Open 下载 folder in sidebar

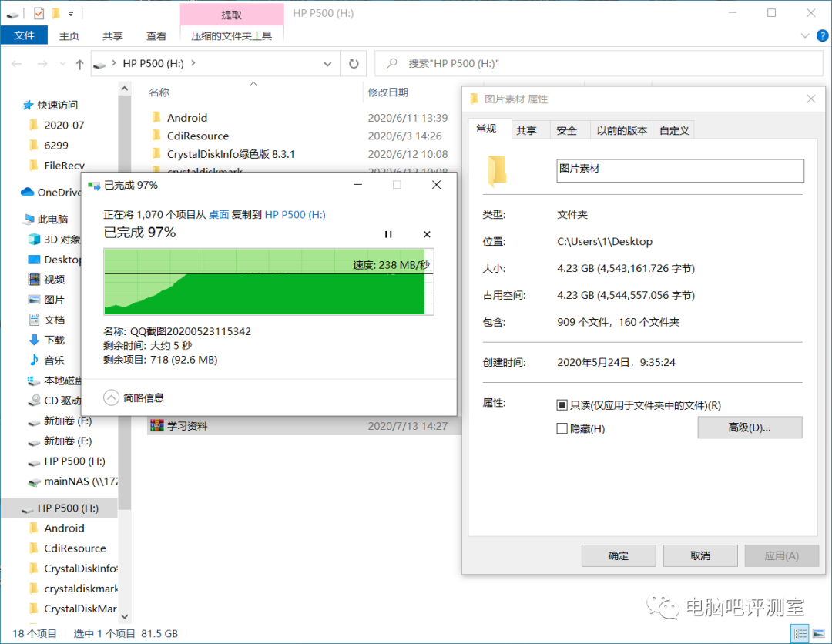point(54,340)
